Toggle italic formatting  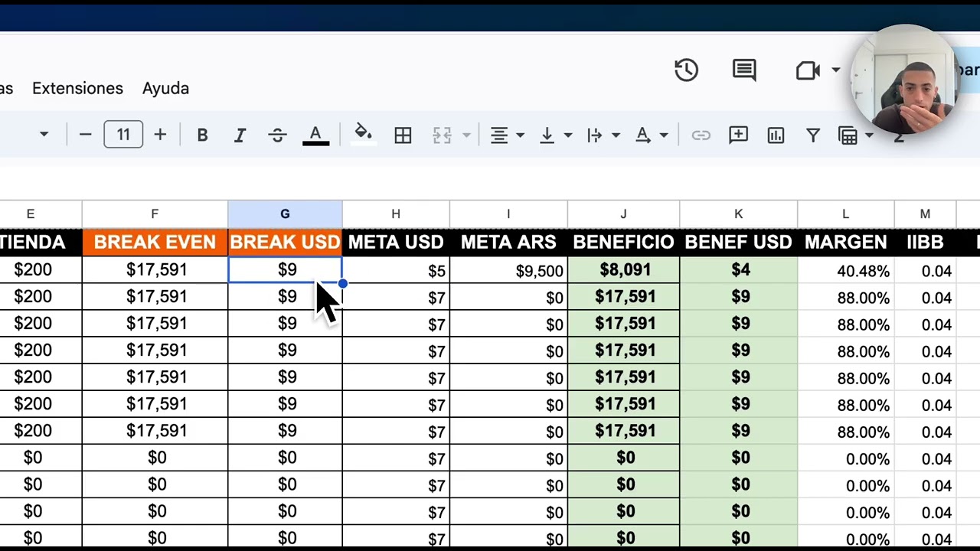click(240, 135)
